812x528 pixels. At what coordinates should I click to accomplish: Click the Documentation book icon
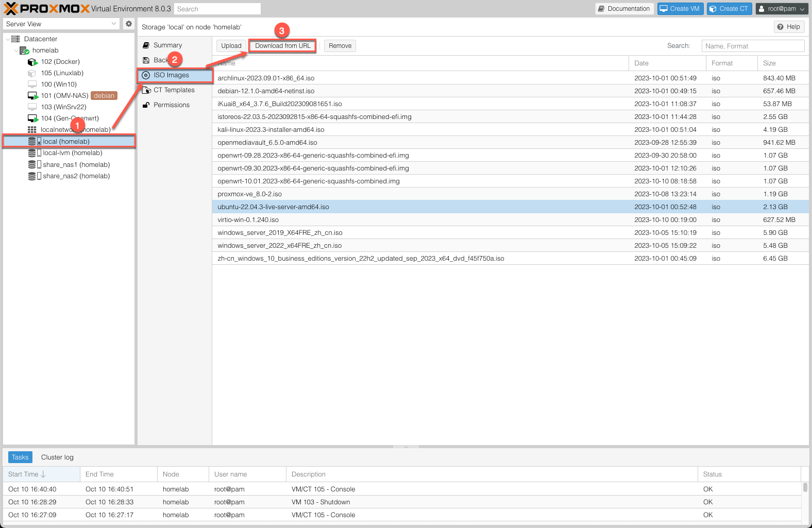coord(601,9)
